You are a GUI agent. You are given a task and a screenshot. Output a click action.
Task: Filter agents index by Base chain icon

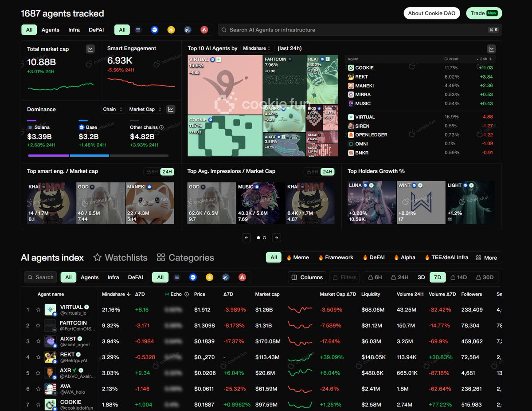coord(193,277)
